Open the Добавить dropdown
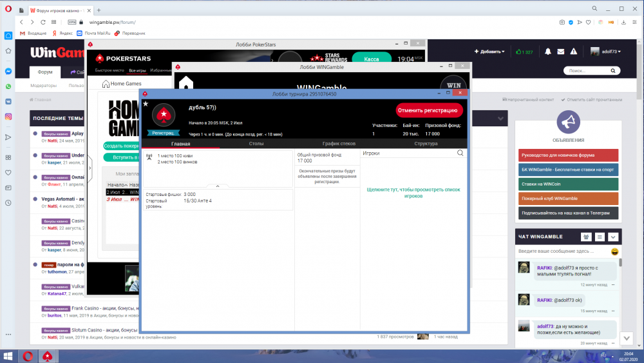644x363 pixels. pyautogui.click(x=490, y=52)
